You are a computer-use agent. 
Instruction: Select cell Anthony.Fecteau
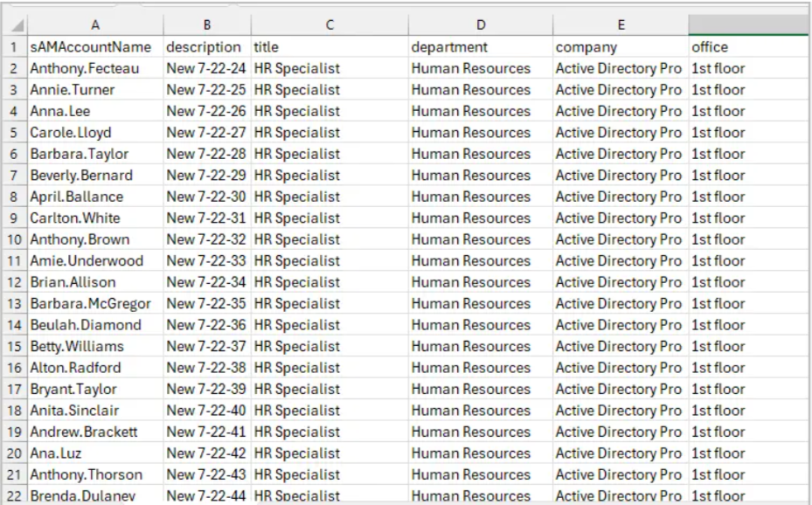(x=95, y=68)
